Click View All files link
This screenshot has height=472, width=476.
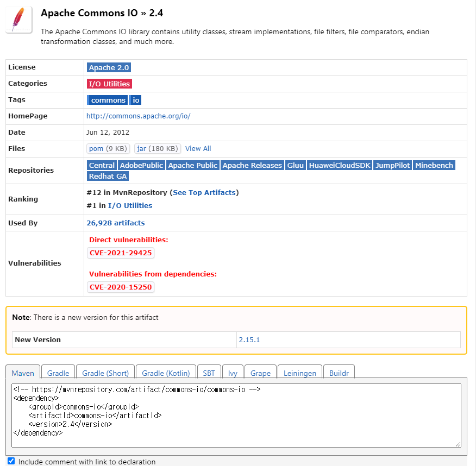[x=198, y=148]
